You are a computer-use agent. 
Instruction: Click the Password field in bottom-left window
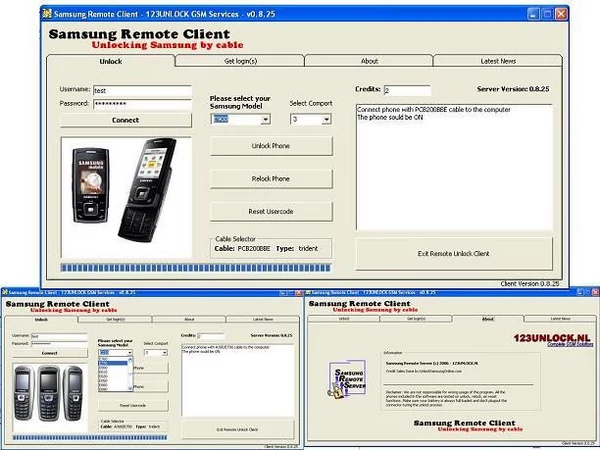pos(59,344)
